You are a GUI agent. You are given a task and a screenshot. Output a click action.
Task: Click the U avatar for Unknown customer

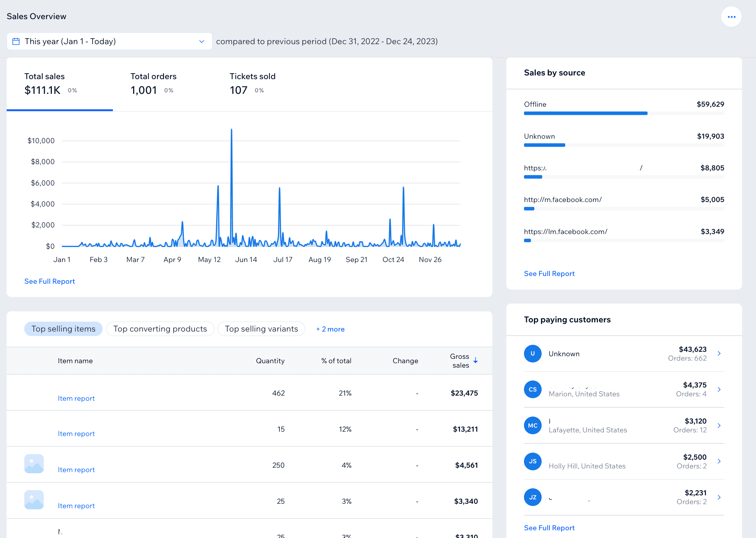click(532, 354)
